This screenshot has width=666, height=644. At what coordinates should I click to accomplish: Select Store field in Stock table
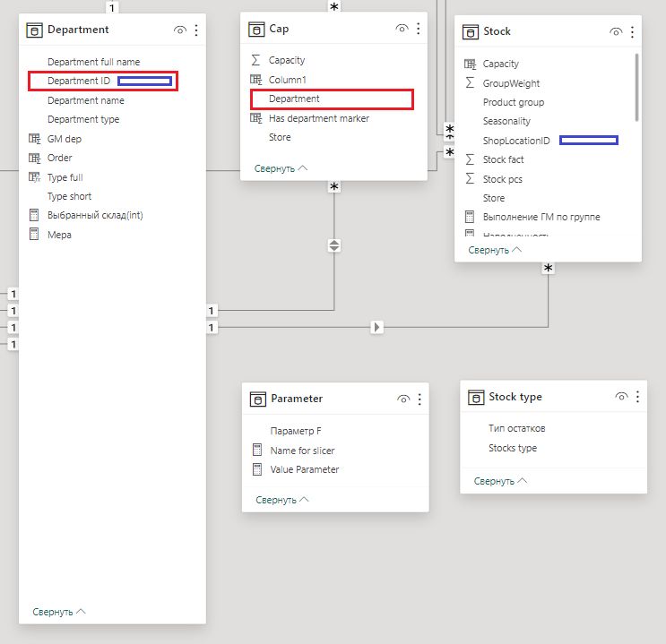click(494, 198)
